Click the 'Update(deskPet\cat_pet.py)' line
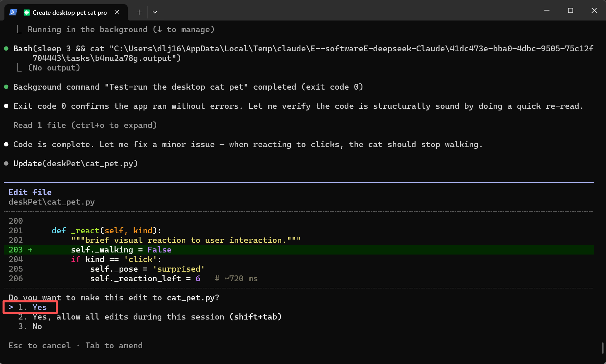606x364 pixels. pos(75,164)
